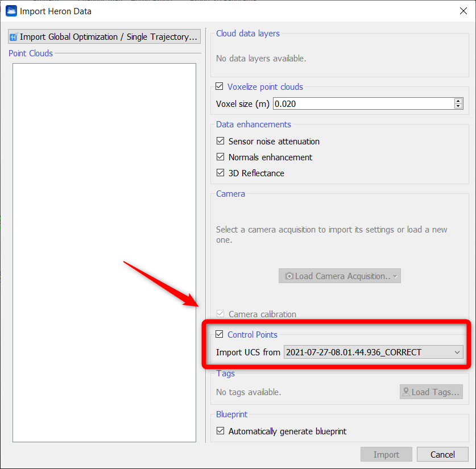
Task: Click the Load Camera Acquisition camera icon
Action: 289,276
